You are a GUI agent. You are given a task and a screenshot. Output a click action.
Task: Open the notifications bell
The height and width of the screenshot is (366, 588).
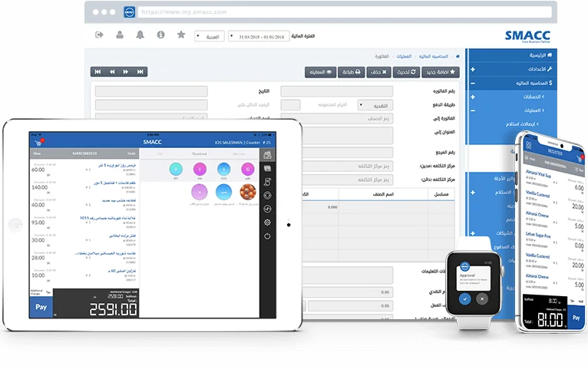[140, 35]
